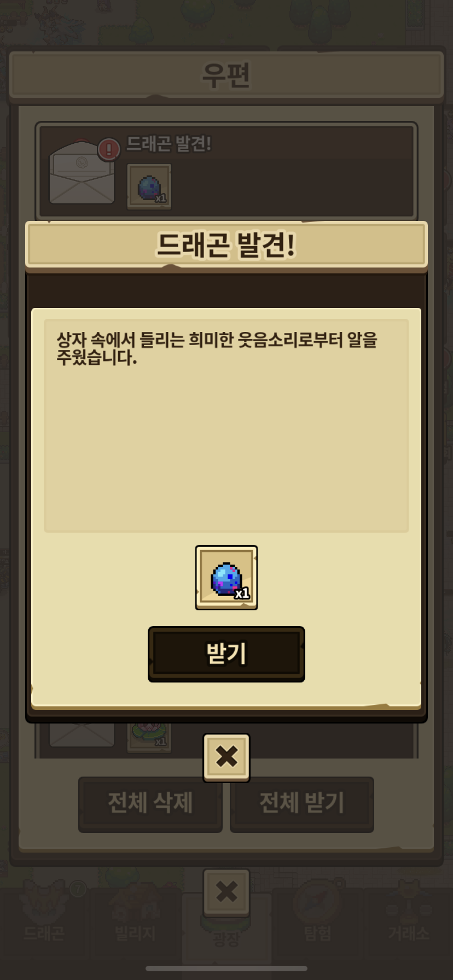
Task: Tap the 받기 receive button
Action: pos(226,654)
